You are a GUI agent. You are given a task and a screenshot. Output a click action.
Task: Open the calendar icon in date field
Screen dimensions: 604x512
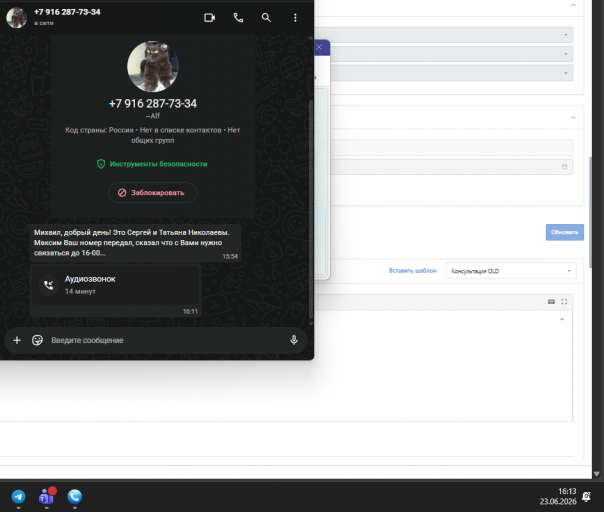coord(564,167)
